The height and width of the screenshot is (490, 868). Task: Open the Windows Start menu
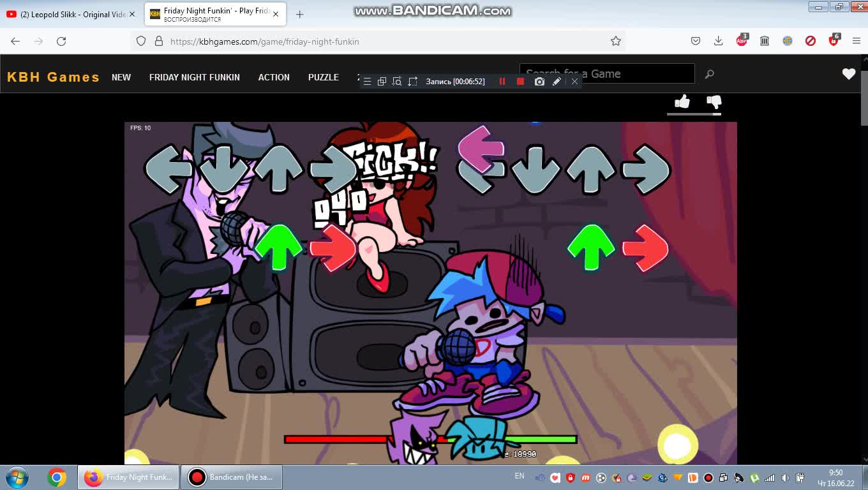tap(17, 477)
